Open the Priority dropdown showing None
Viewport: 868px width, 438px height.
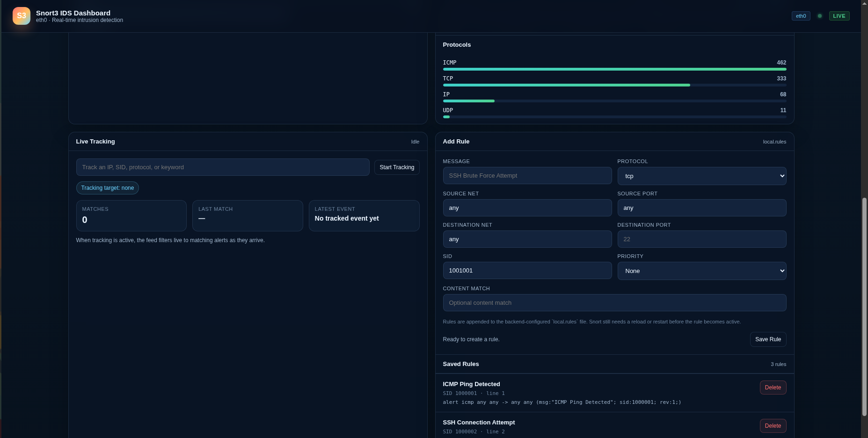(701, 271)
